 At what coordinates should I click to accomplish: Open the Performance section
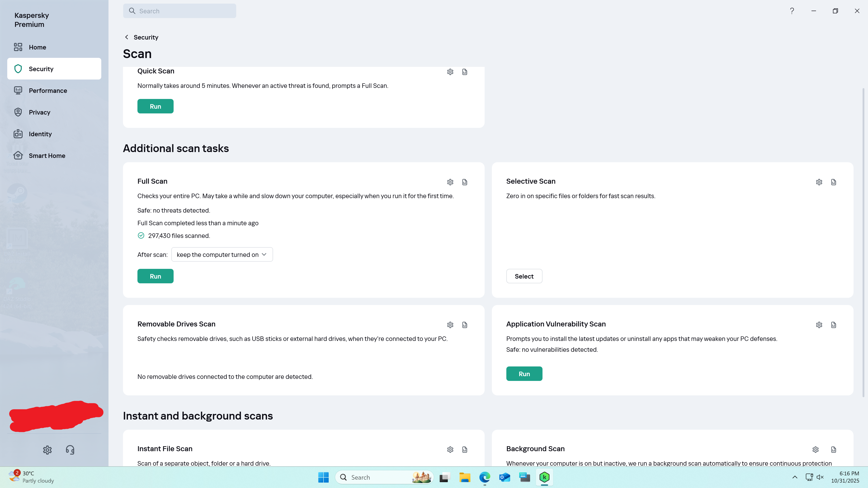pyautogui.click(x=54, y=91)
